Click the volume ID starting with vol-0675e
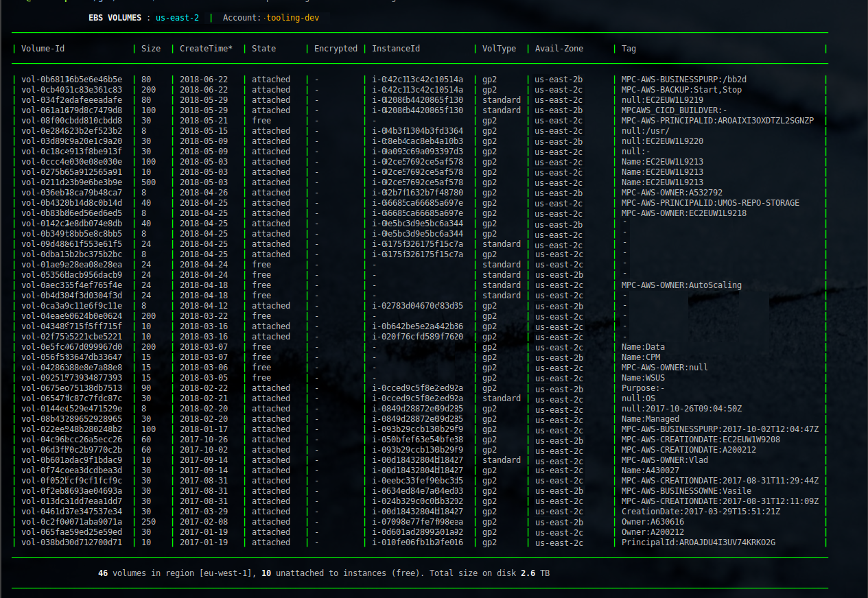Image resolution: width=868 pixels, height=598 pixels. pyautogui.click(x=71, y=388)
